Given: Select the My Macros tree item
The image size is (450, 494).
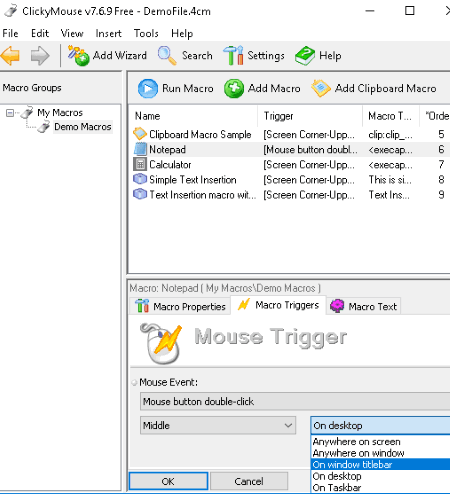Looking at the screenshot, I should (60, 113).
